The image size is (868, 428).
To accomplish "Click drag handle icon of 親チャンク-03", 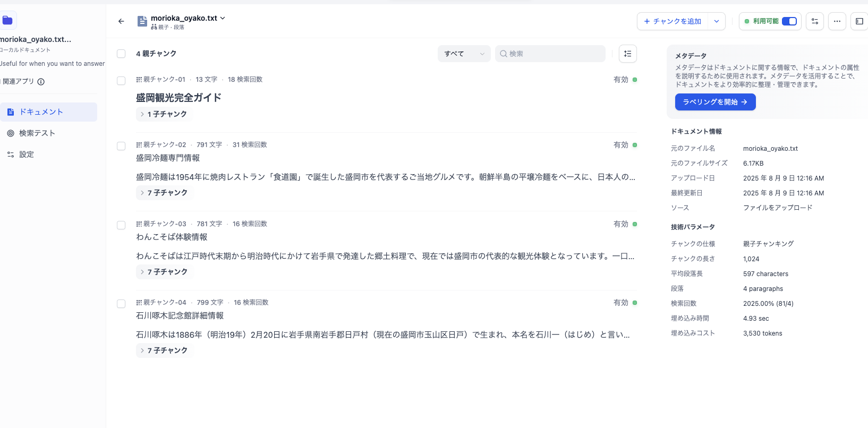I will [139, 224].
